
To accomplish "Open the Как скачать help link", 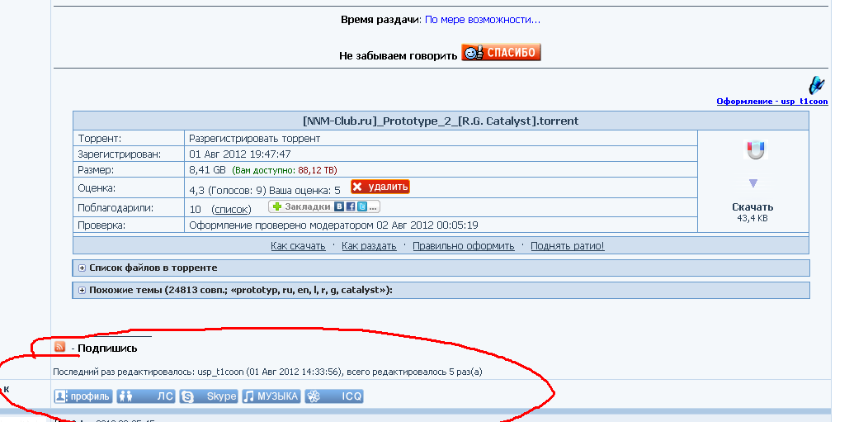I will (x=297, y=246).
